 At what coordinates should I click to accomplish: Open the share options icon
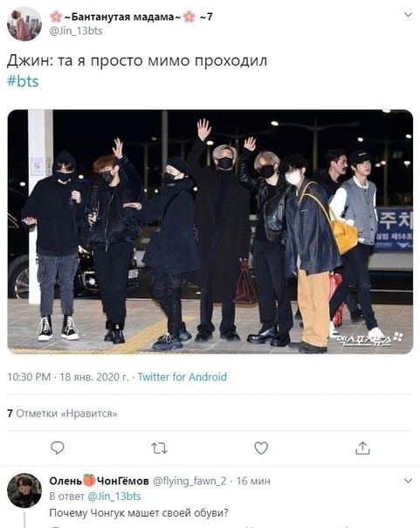362,448
